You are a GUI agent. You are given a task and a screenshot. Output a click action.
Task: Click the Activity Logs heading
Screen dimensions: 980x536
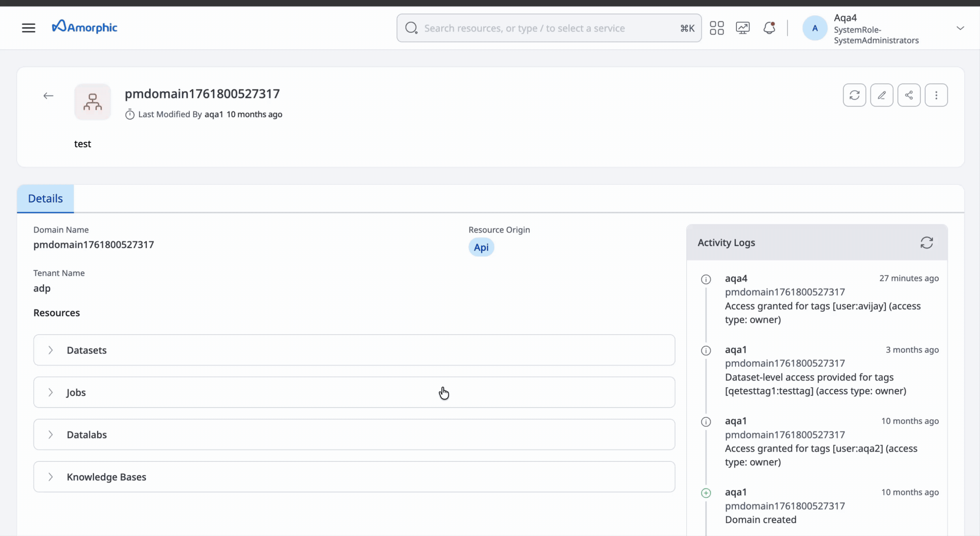coord(726,242)
